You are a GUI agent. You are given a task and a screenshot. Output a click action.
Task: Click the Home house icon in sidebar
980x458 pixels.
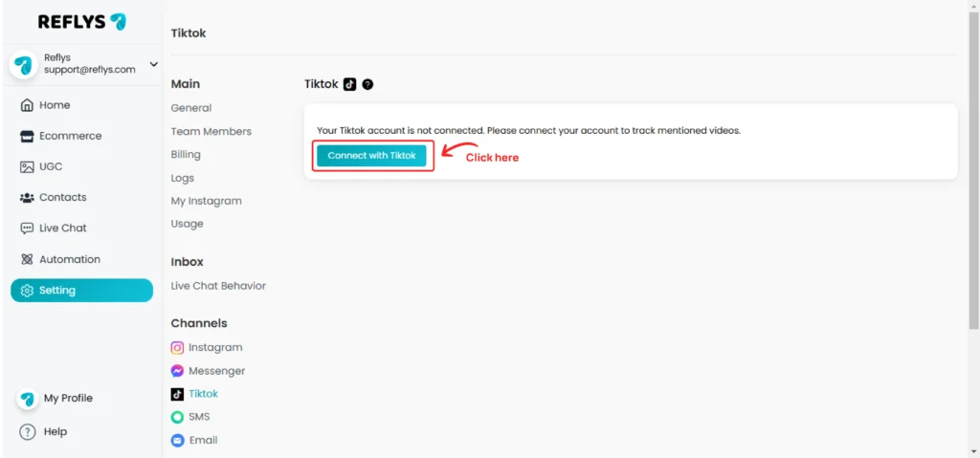[27, 105]
